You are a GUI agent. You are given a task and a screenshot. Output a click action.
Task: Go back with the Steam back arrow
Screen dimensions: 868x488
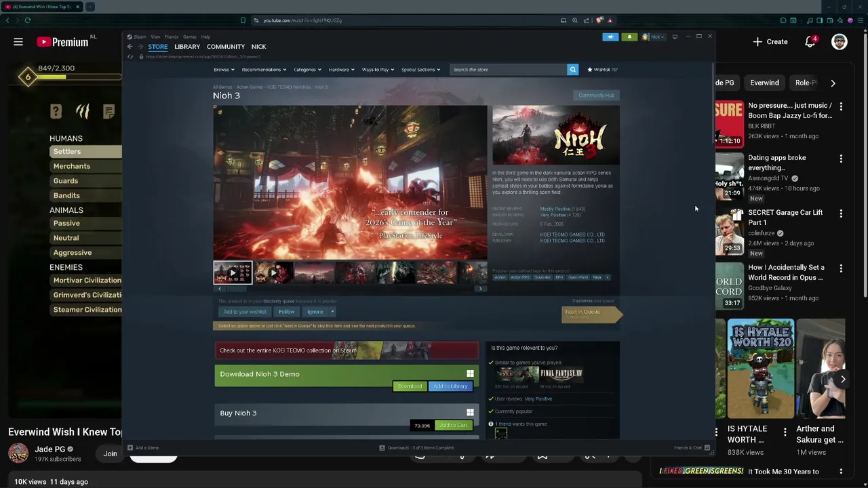(130, 47)
